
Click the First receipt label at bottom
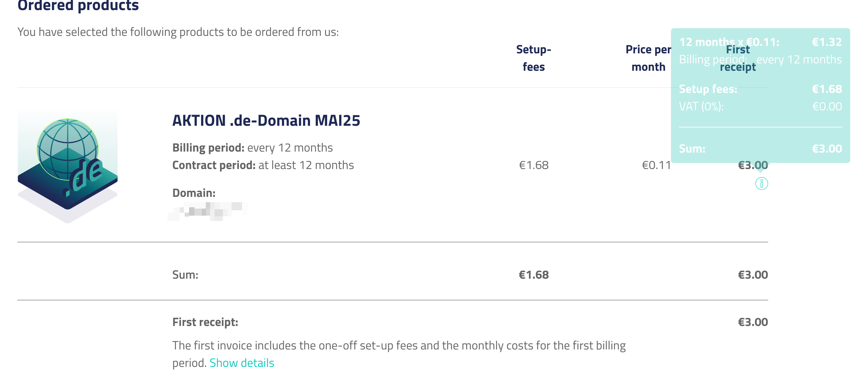pyautogui.click(x=205, y=322)
